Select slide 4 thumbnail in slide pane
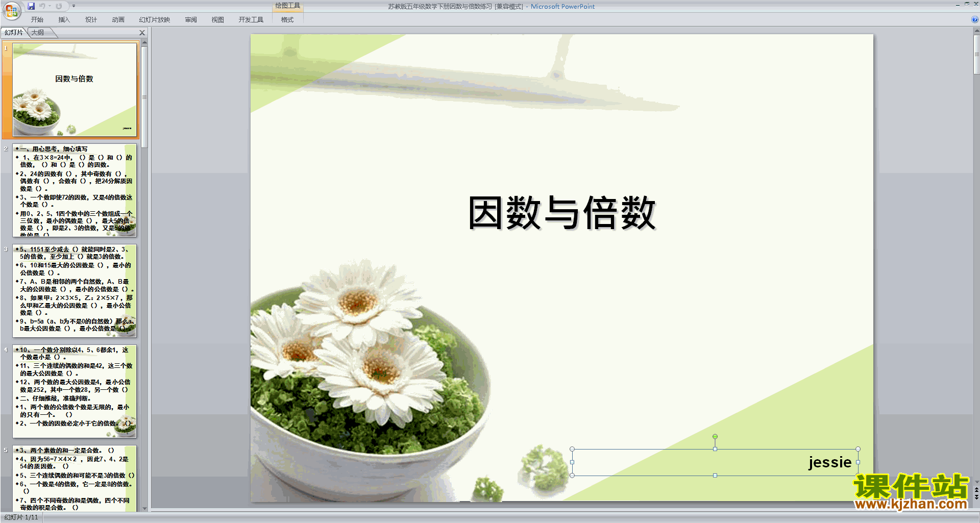Viewport: 980px width, 523px height. [x=75, y=391]
